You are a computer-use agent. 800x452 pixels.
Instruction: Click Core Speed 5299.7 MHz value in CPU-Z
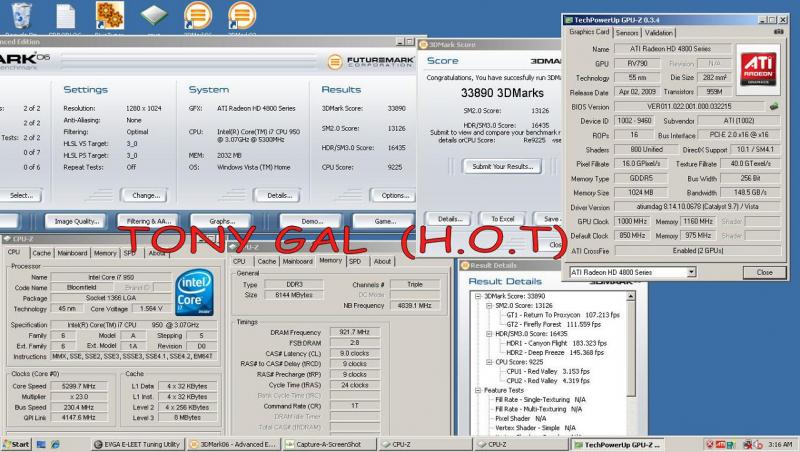[x=78, y=386]
